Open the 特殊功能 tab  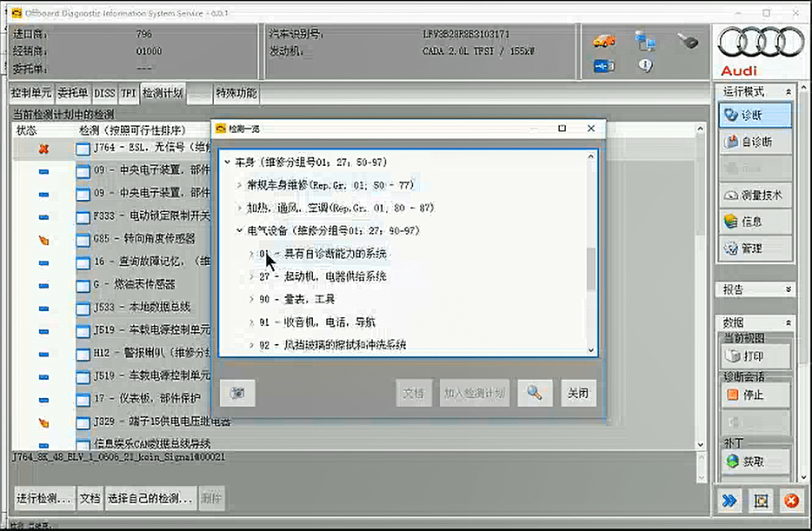236,93
